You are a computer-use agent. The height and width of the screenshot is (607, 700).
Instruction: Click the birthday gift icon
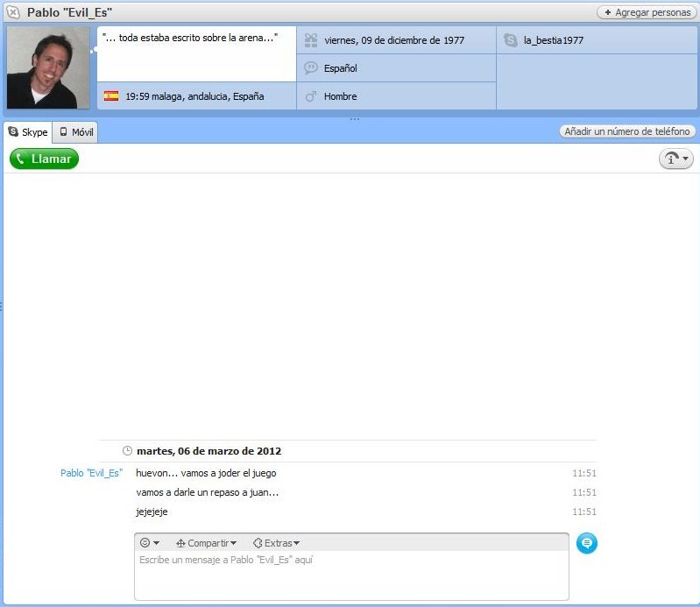point(310,40)
